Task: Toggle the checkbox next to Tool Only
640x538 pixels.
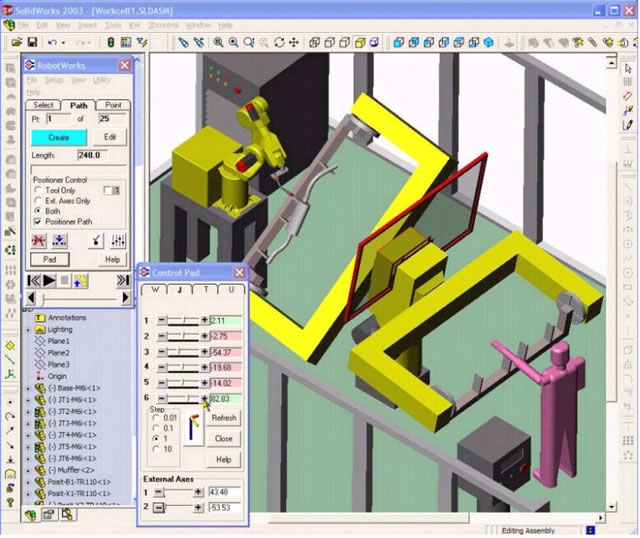Action: 108,190
